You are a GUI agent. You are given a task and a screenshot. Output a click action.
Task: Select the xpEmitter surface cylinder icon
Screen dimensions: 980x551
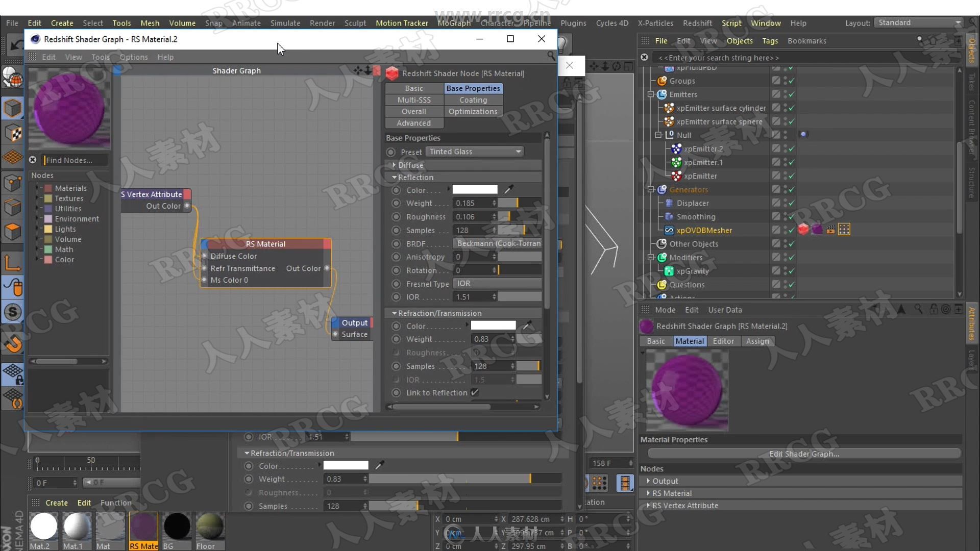coord(669,108)
